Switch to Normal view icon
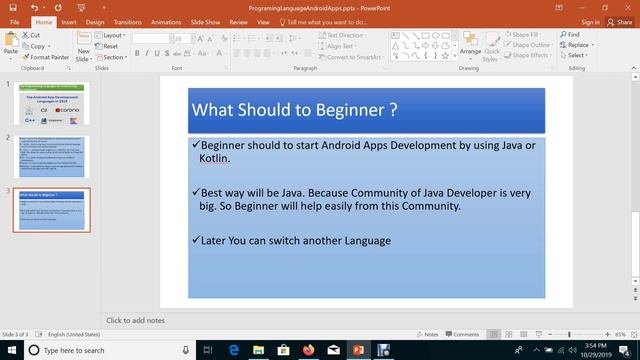This screenshot has width=640, height=360. pyautogui.click(x=493, y=334)
